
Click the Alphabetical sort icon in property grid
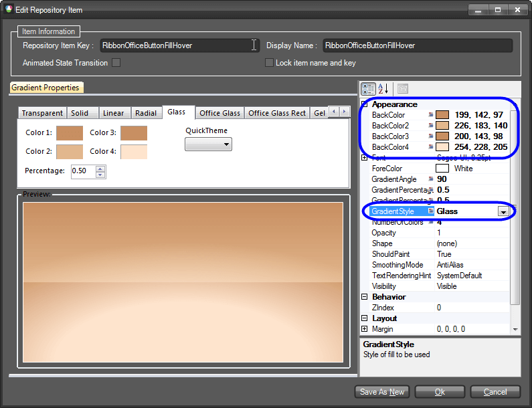pyautogui.click(x=383, y=89)
